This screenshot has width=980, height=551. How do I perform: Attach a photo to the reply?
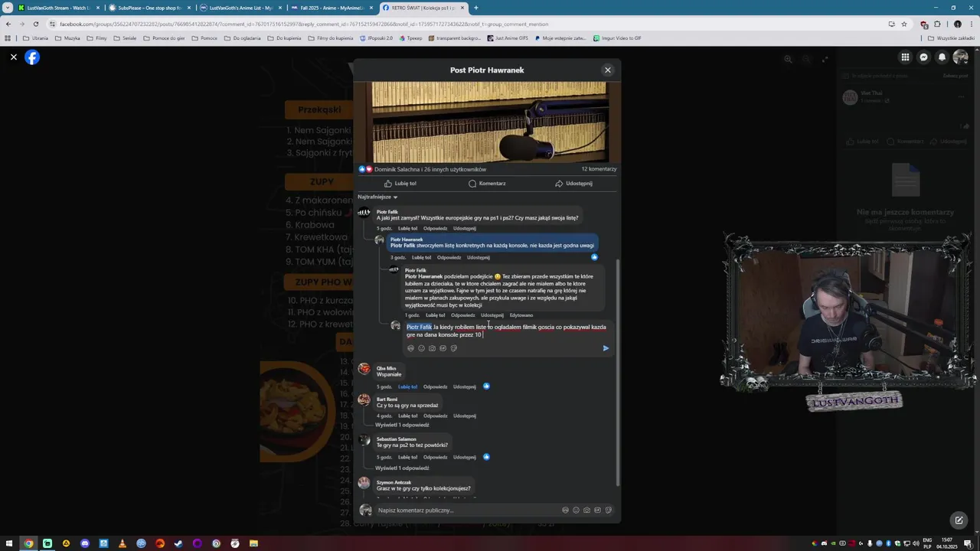tap(432, 348)
